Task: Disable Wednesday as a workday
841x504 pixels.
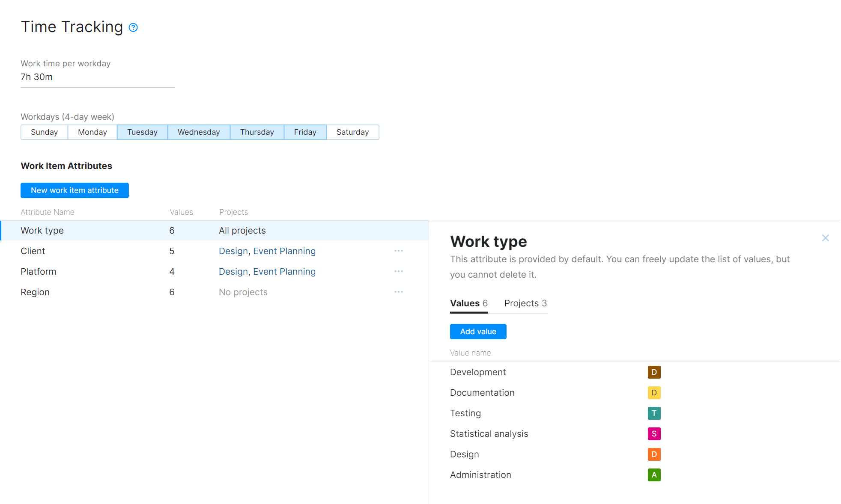Action: coord(199,132)
